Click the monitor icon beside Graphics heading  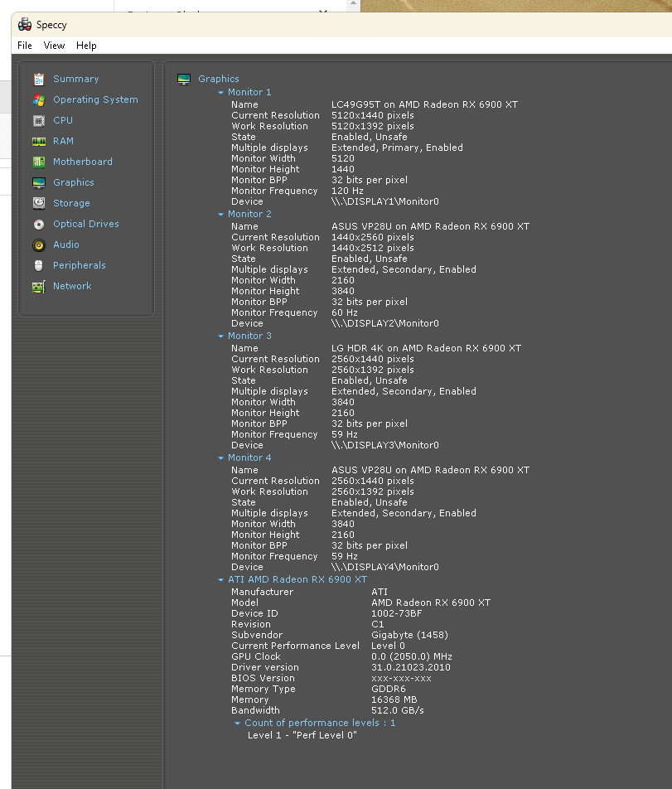184,79
